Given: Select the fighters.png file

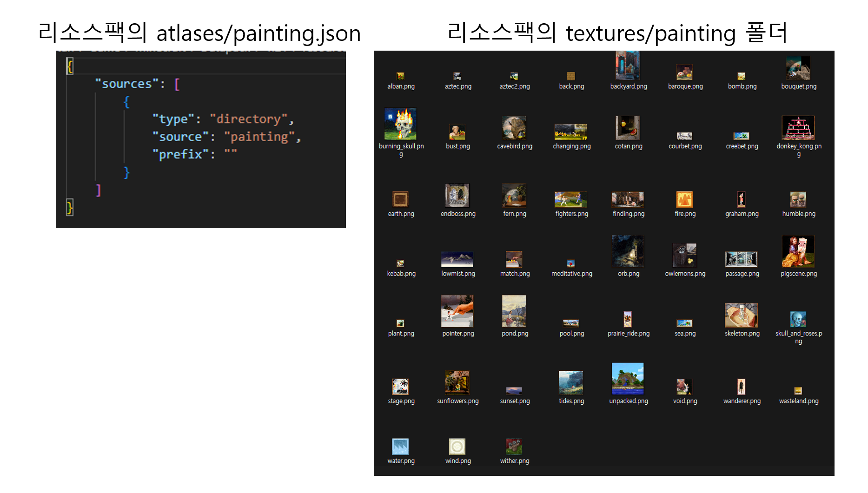Looking at the screenshot, I should 571,199.
